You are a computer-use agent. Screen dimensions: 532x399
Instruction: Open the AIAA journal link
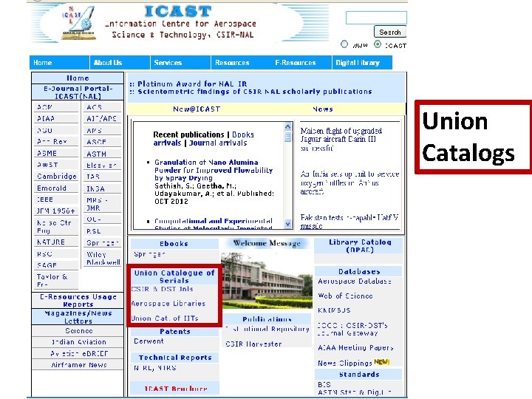click(x=46, y=119)
